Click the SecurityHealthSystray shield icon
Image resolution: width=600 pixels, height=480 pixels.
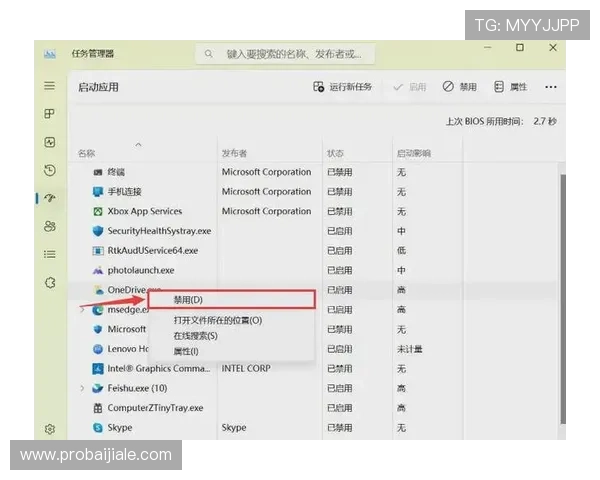98,231
